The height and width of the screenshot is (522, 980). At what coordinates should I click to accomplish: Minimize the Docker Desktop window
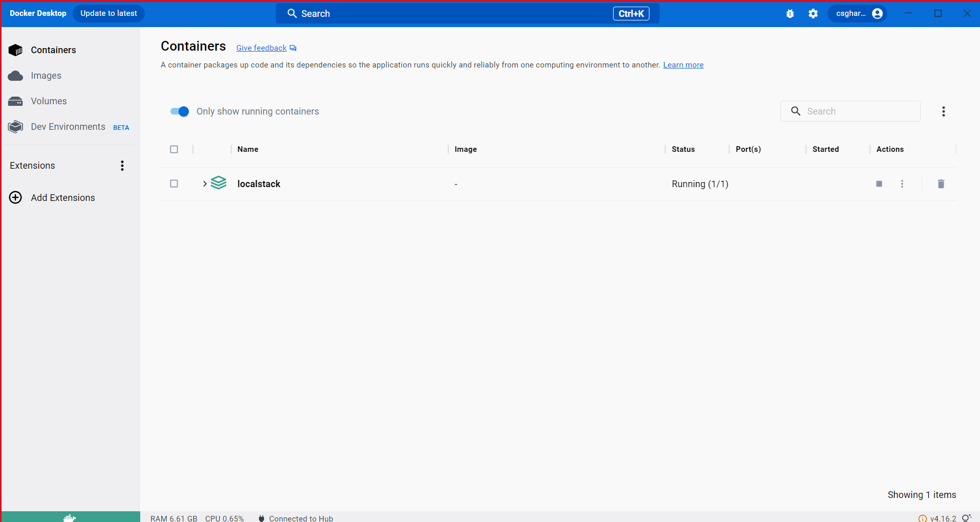click(908, 13)
